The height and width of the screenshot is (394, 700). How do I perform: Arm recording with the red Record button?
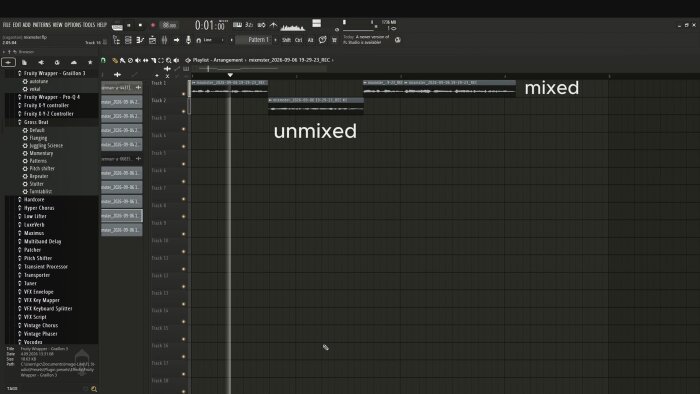tap(153, 25)
